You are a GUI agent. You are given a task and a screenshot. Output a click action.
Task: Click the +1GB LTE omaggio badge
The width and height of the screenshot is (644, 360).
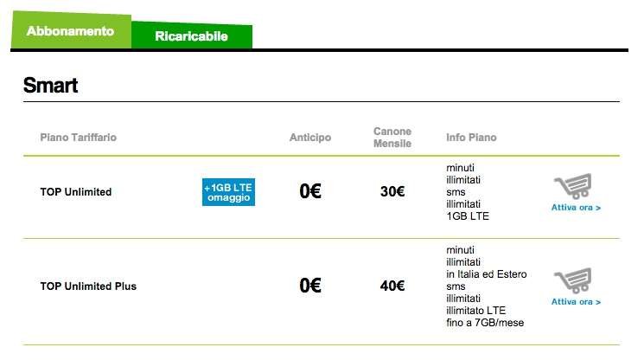pos(228,192)
